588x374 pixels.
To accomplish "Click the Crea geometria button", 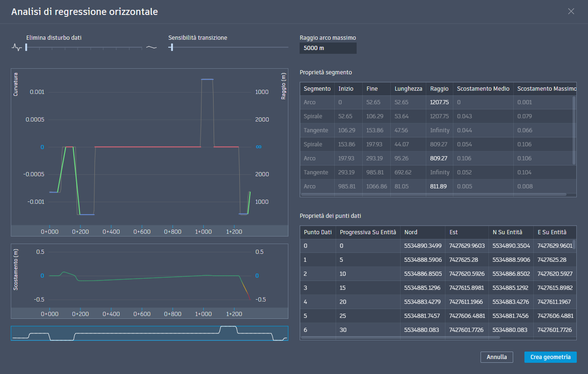I will [x=550, y=357].
